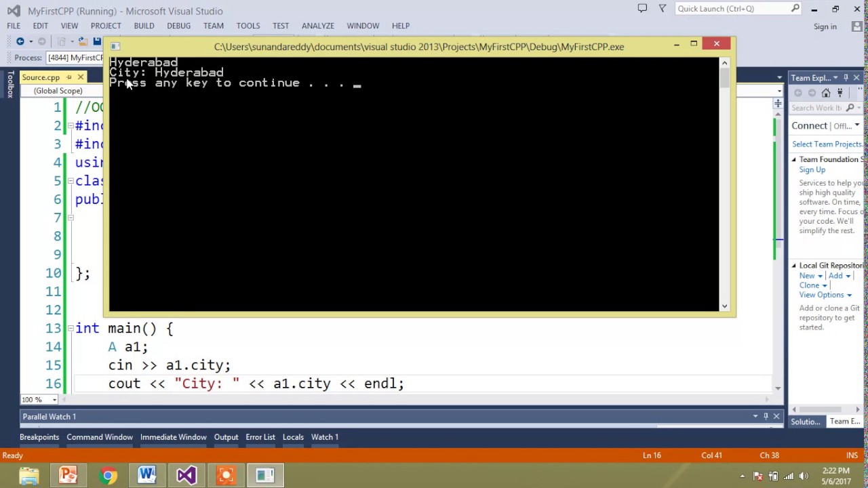Switch to the Locals tab
This screenshot has height=488, width=868.
point(293,437)
